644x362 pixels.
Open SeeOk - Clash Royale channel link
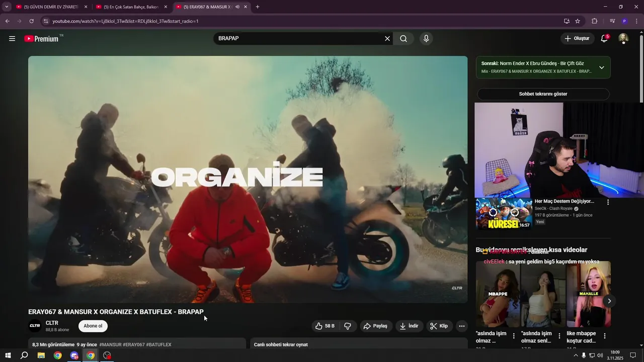[553, 209]
